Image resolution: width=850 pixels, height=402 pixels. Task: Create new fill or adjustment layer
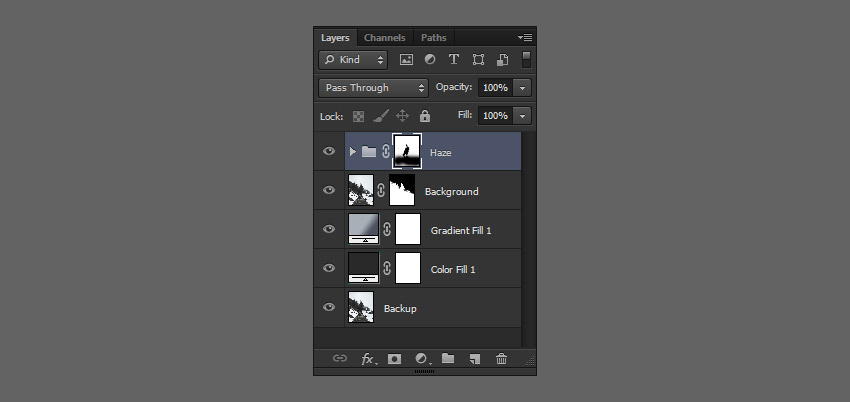(x=422, y=359)
